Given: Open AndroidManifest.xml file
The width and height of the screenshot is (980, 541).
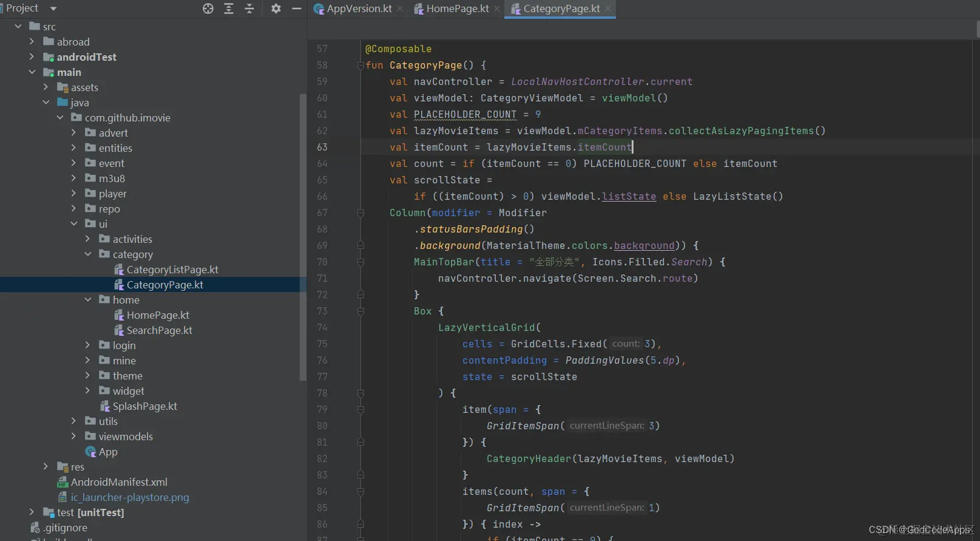Looking at the screenshot, I should (x=119, y=482).
